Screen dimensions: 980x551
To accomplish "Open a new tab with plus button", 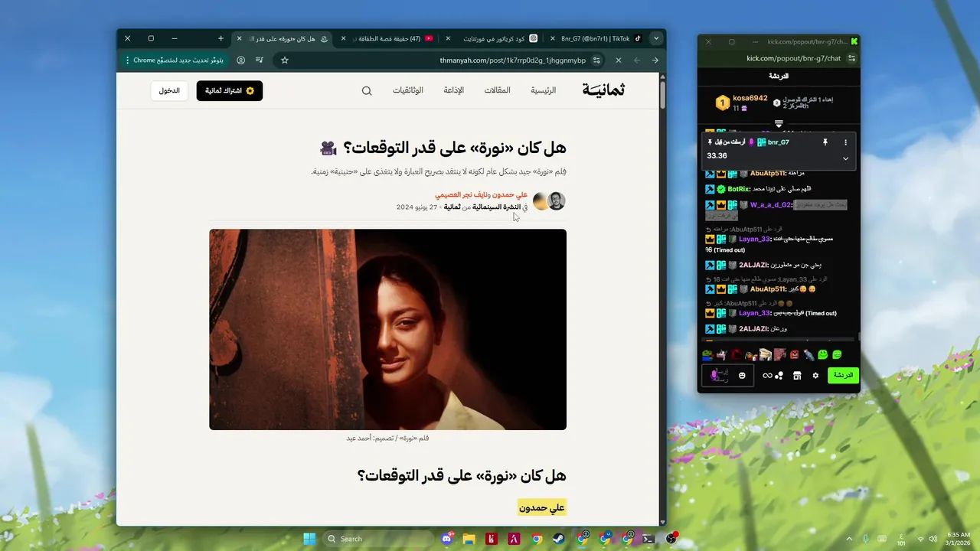I will click(220, 38).
